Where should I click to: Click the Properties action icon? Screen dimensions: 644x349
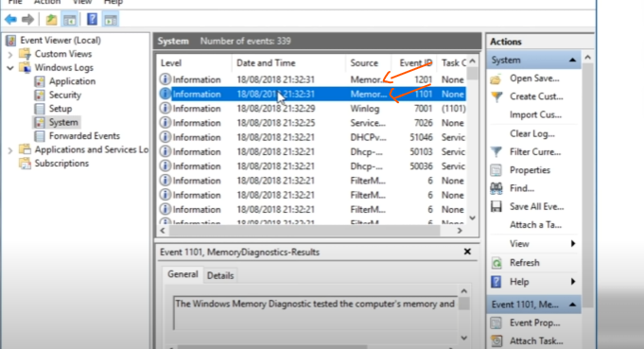click(x=496, y=170)
